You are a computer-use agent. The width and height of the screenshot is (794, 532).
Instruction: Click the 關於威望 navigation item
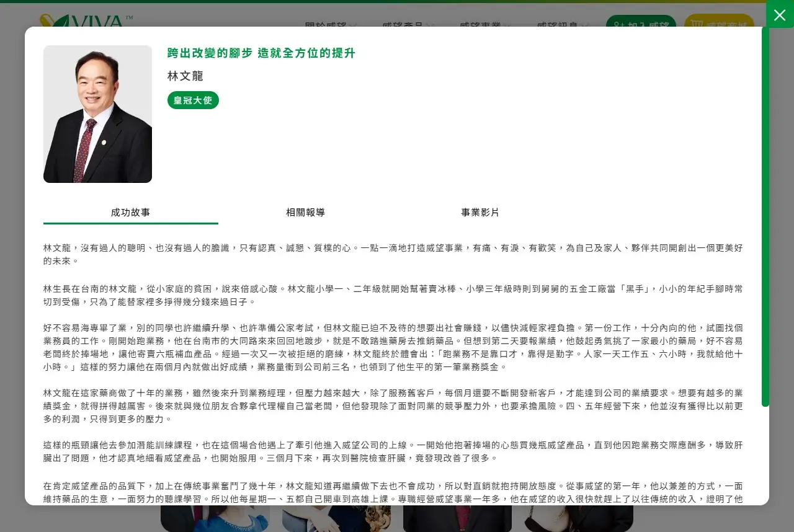pos(329,25)
